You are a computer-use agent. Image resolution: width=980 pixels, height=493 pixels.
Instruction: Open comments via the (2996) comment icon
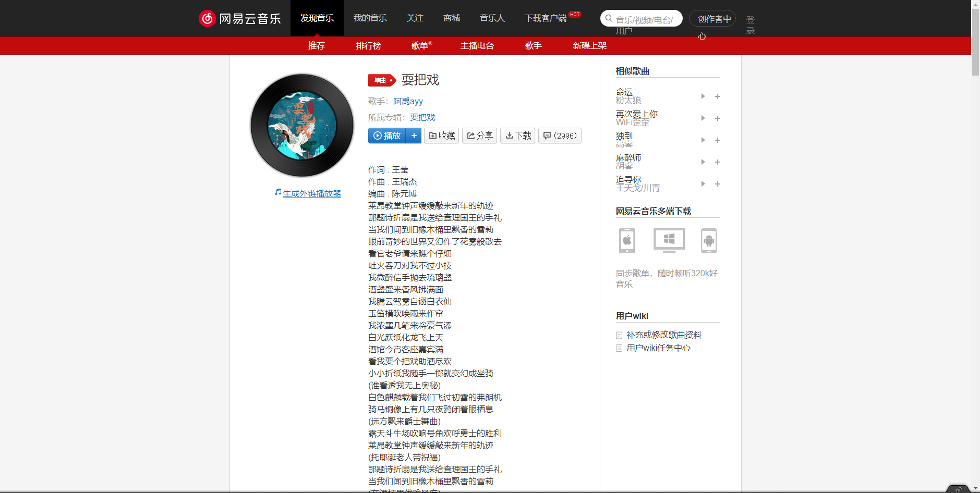tap(559, 135)
